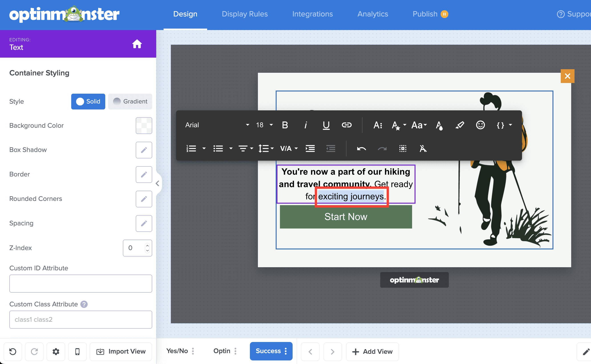Switch style to Gradient
The height and width of the screenshot is (364, 591).
pyautogui.click(x=130, y=101)
